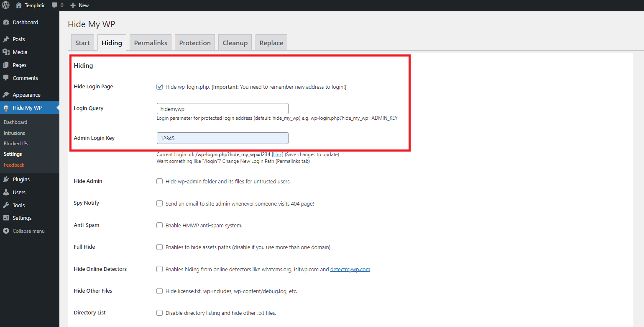644x327 pixels.
Task: Select the bold Settings submenu item
Action: click(x=13, y=154)
